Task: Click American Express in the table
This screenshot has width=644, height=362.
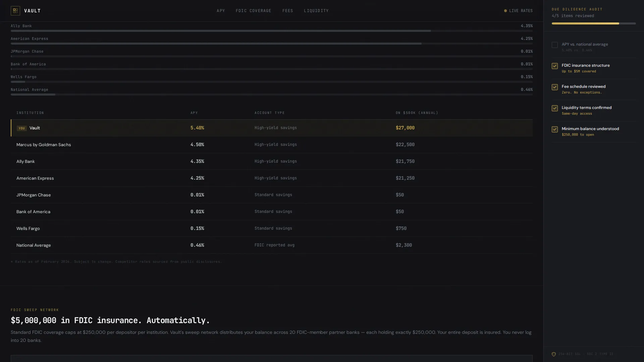Action: click(x=35, y=178)
